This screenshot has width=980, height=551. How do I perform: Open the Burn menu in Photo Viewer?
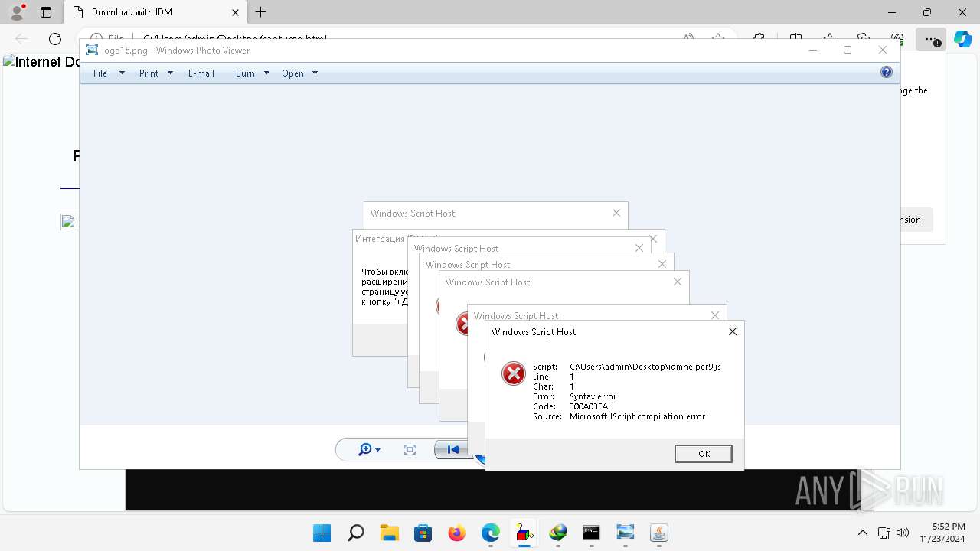point(245,73)
